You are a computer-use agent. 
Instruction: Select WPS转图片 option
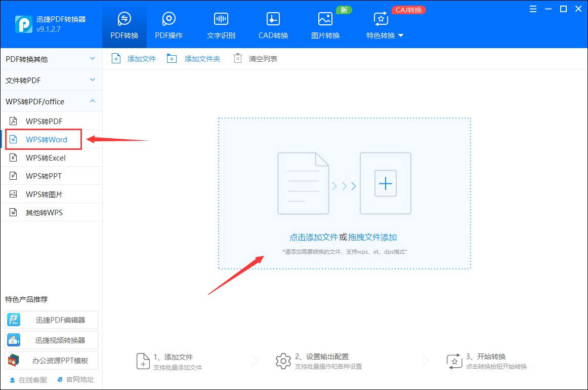click(52, 194)
